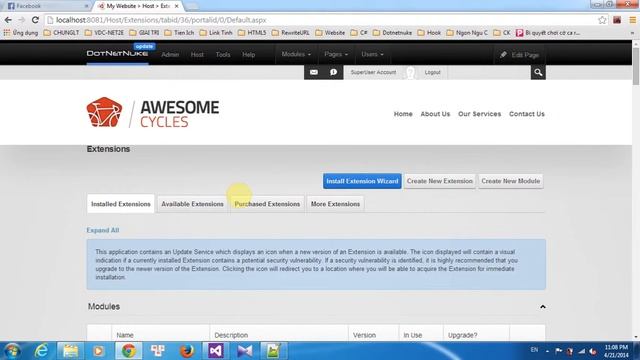640x360 pixels.
Task: Switch to the More Extensions tab
Action: (x=336, y=204)
